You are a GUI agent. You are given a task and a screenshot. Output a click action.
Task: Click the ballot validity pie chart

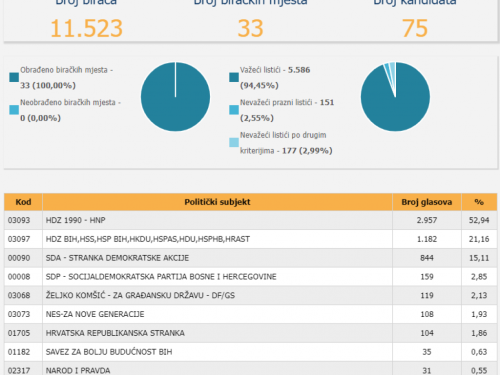click(395, 97)
